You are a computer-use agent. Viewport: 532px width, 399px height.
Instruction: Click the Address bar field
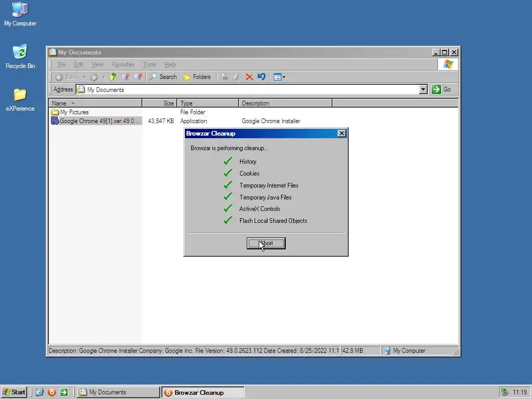248,89
